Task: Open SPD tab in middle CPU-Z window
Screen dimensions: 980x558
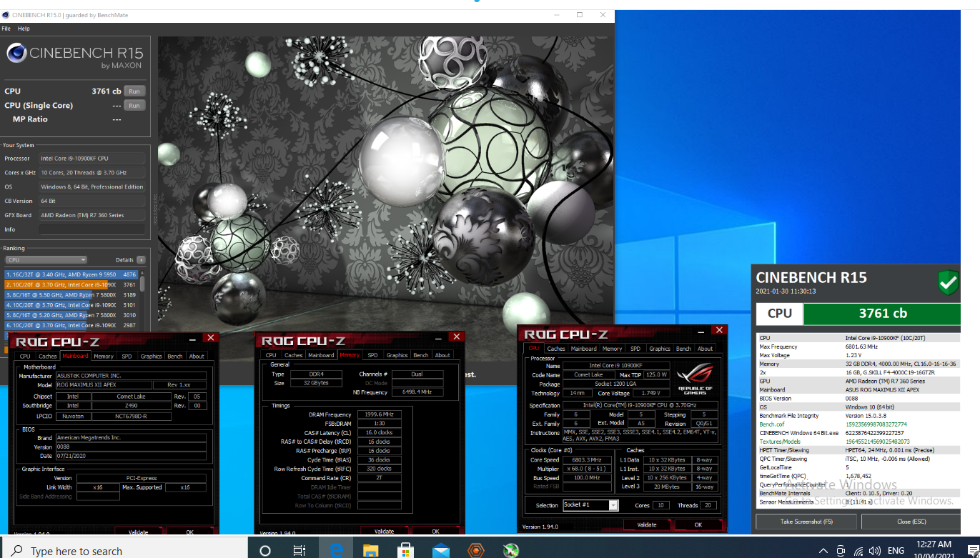Action: (x=372, y=355)
